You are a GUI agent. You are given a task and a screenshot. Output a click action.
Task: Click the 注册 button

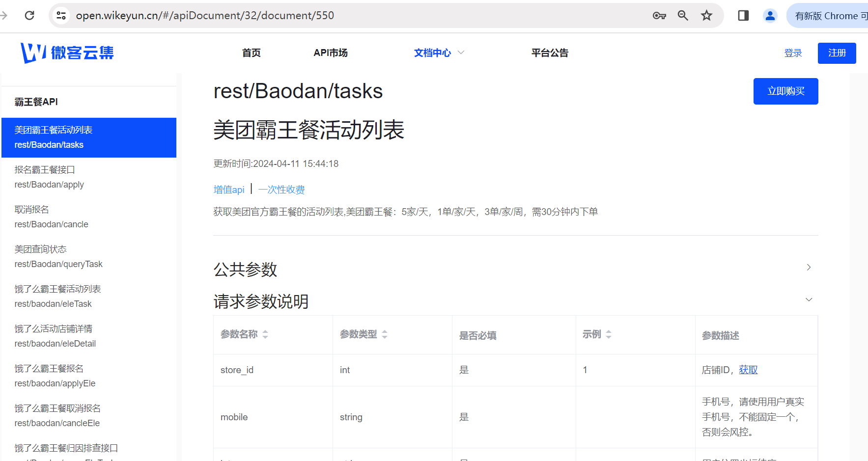[x=837, y=53]
